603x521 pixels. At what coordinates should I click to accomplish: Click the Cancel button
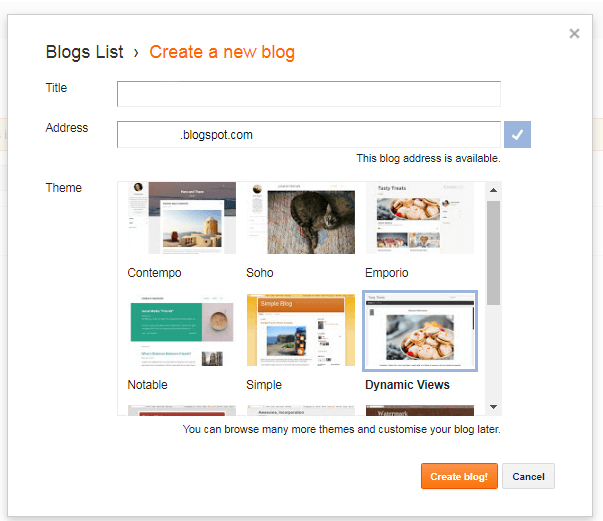click(528, 476)
